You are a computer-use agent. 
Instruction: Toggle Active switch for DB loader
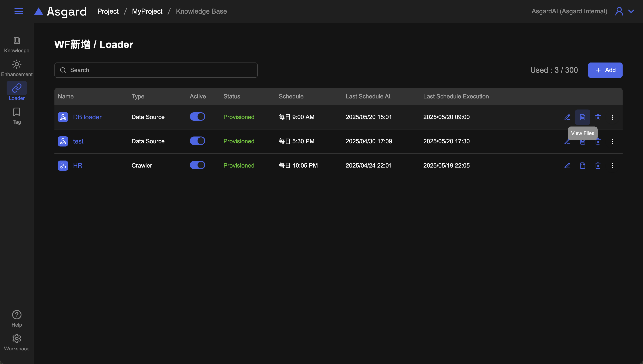(197, 117)
